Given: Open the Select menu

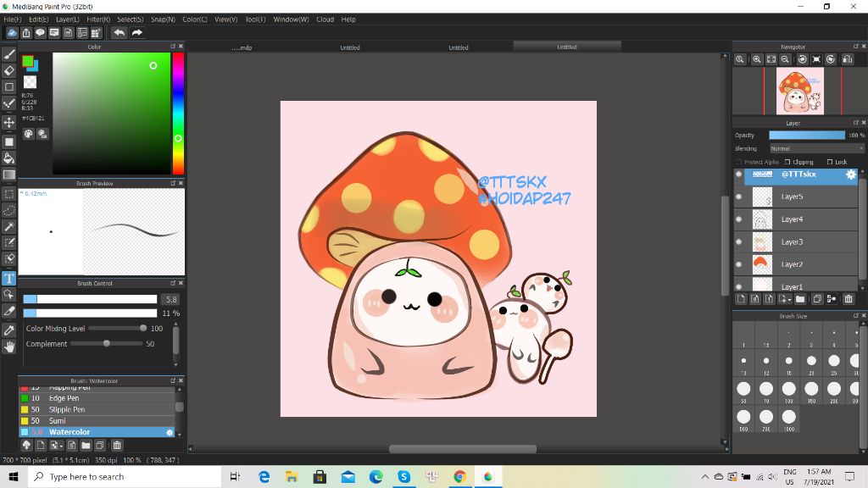Looking at the screenshot, I should pos(130,19).
